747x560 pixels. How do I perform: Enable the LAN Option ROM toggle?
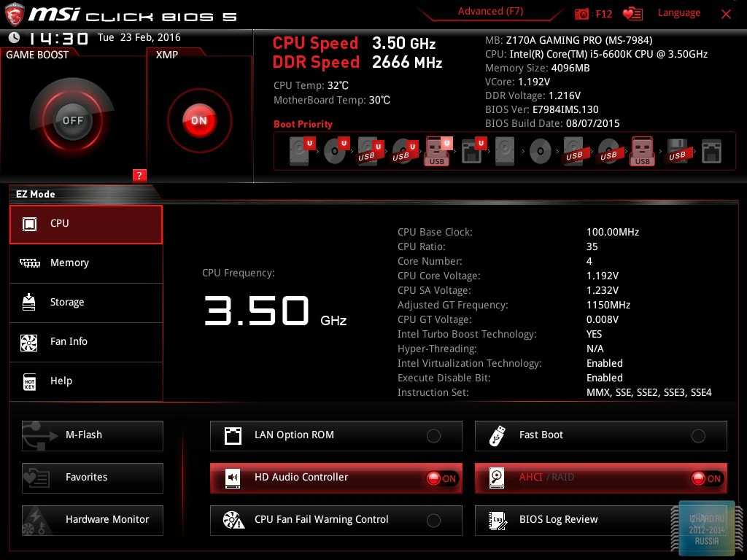(433, 436)
